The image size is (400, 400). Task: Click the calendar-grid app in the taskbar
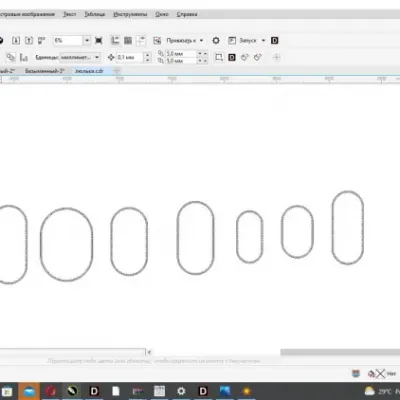click(159, 391)
